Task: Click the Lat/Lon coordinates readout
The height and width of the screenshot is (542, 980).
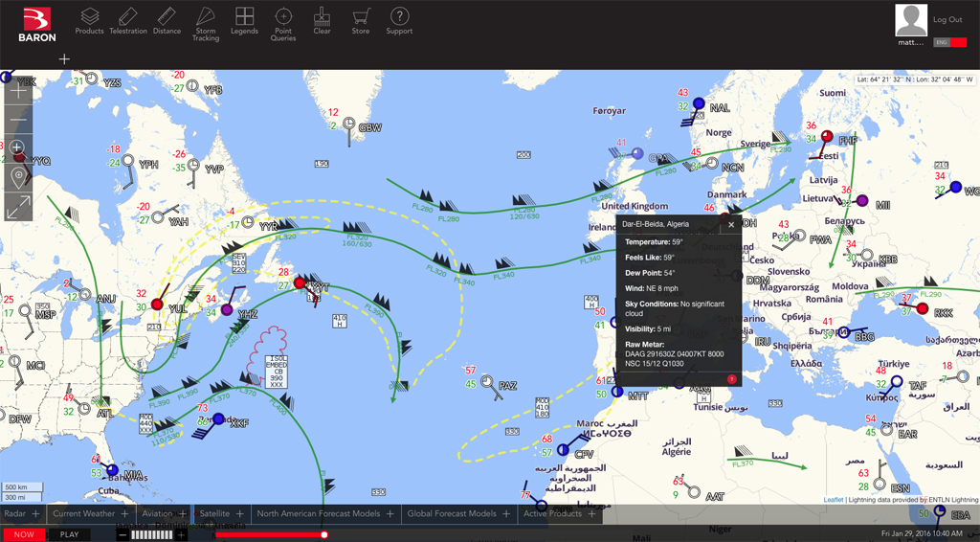Action: click(915, 79)
